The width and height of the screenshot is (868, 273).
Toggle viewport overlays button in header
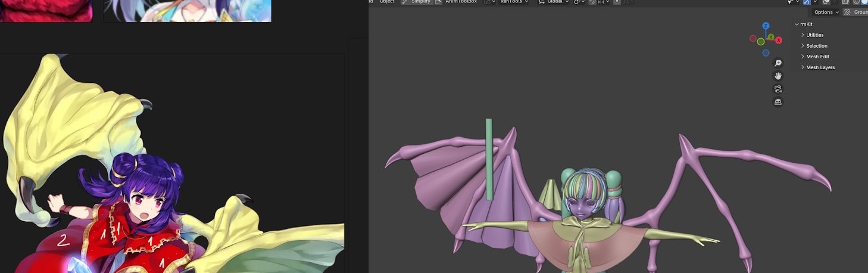point(826,2)
